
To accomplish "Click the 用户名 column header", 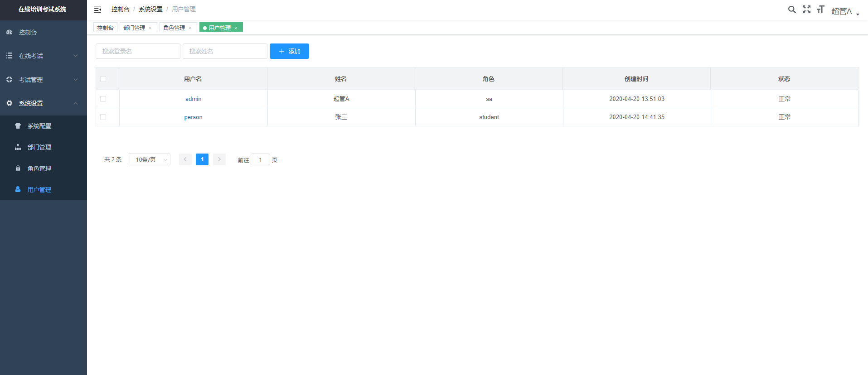I will pos(193,79).
